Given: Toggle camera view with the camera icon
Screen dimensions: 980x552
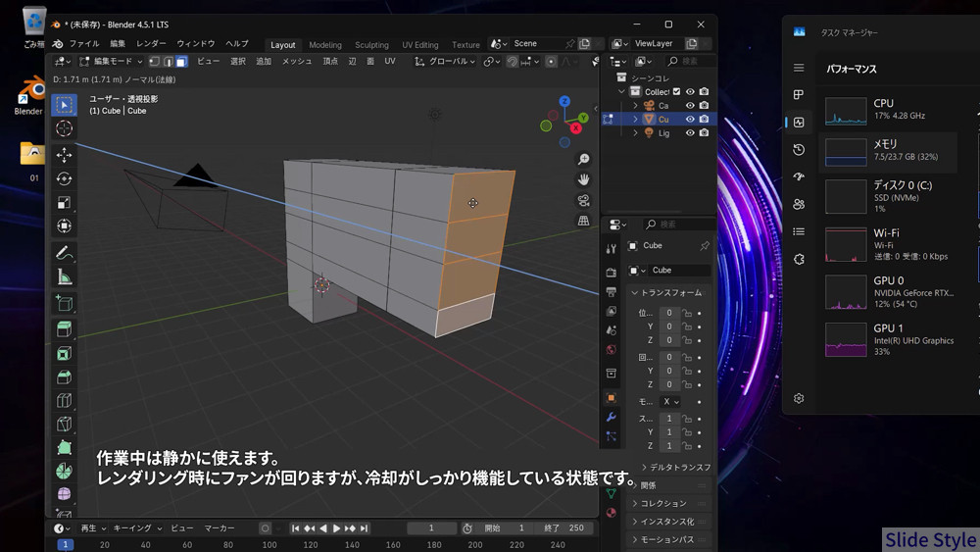Looking at the screenshot, I should (x=584, y=200).
